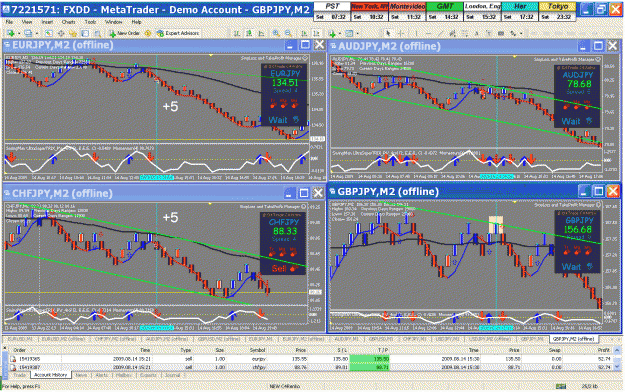Expand the New Chart dropdown arrow
The height and width of the screenshot is (392, 625).
pyautogui.click(x=19, y=33)
